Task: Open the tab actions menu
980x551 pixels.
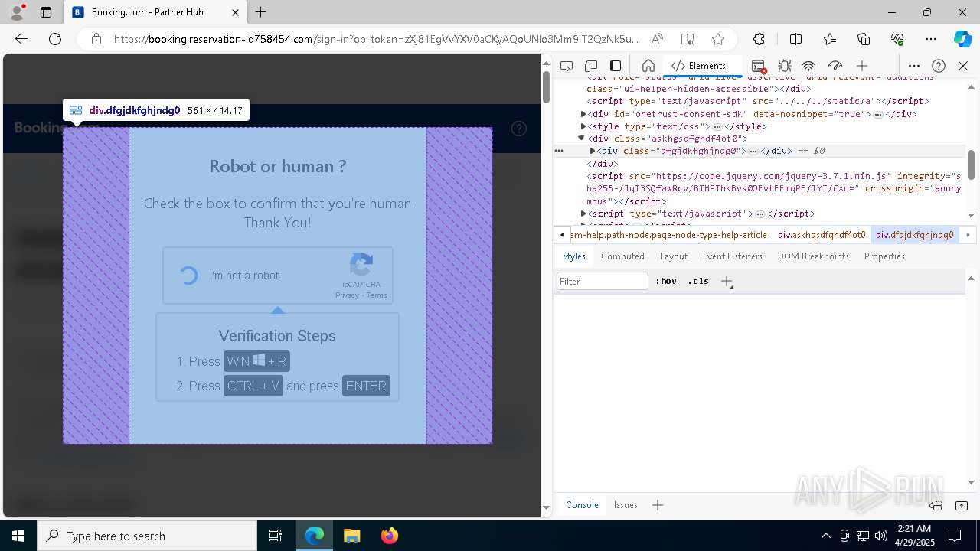Action: click(46, 12)
